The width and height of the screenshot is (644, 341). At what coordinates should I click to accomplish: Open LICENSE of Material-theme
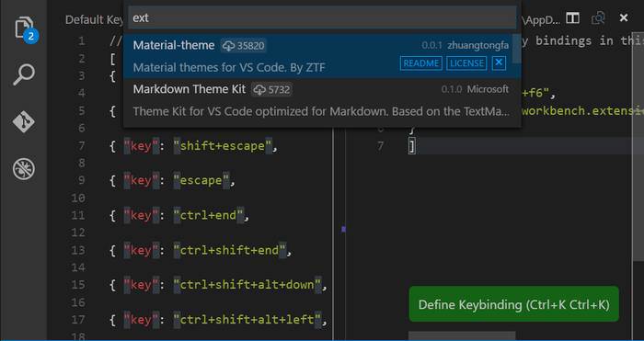tap(466, 63)
